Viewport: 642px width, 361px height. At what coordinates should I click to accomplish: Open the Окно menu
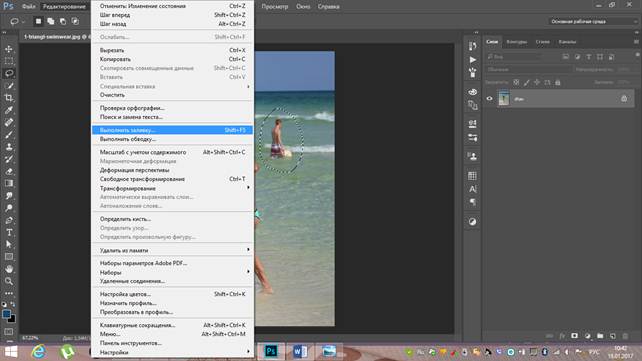coord(303,7)
